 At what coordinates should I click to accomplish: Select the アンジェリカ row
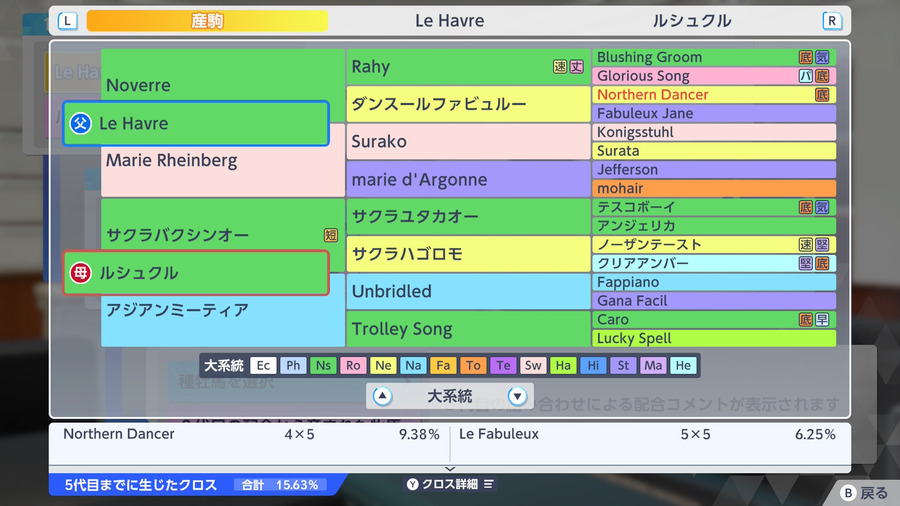click(714, 226)
